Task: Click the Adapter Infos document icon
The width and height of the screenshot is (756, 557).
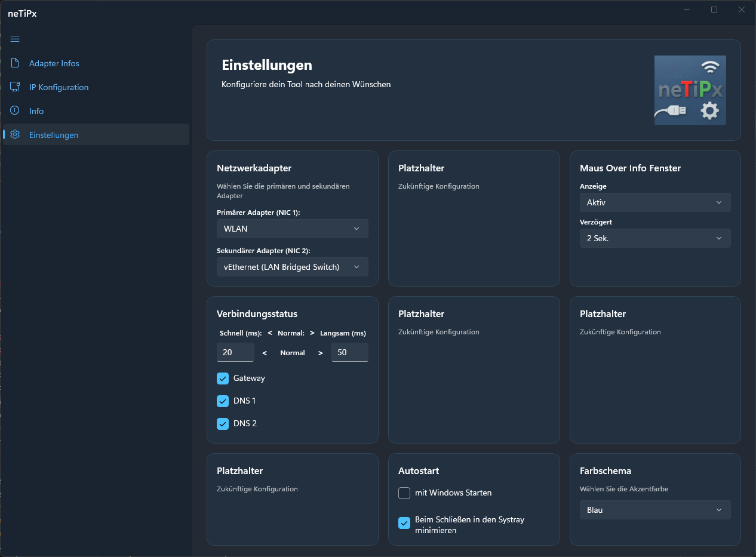Action: click(14, 63)
